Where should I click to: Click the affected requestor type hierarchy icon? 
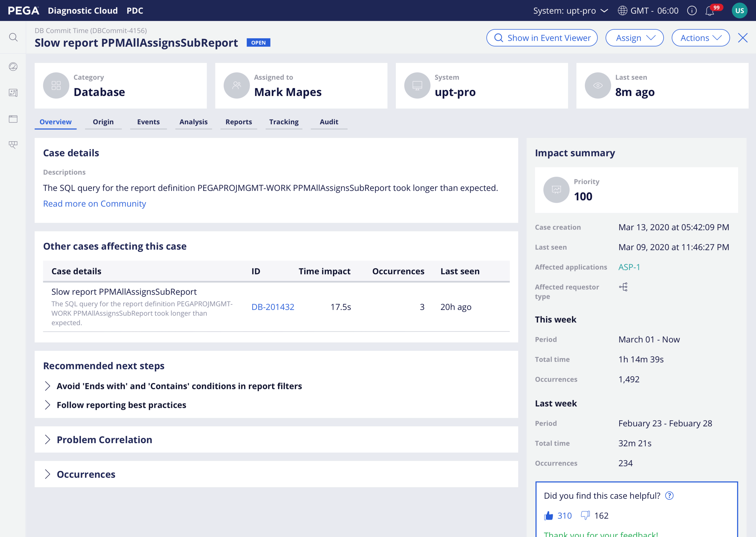point(623,287)
